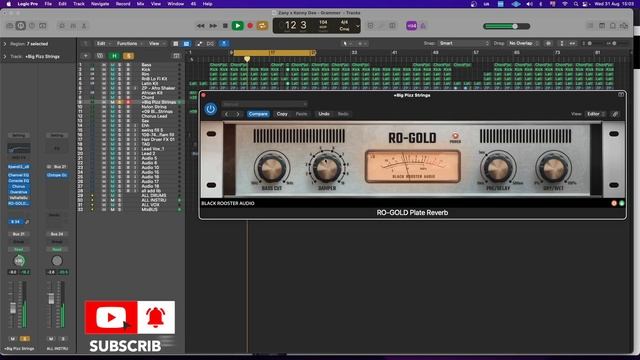The image size is (640, 360).
Task: Open the View menu in tracks area
Action: (x=156, y=44)
